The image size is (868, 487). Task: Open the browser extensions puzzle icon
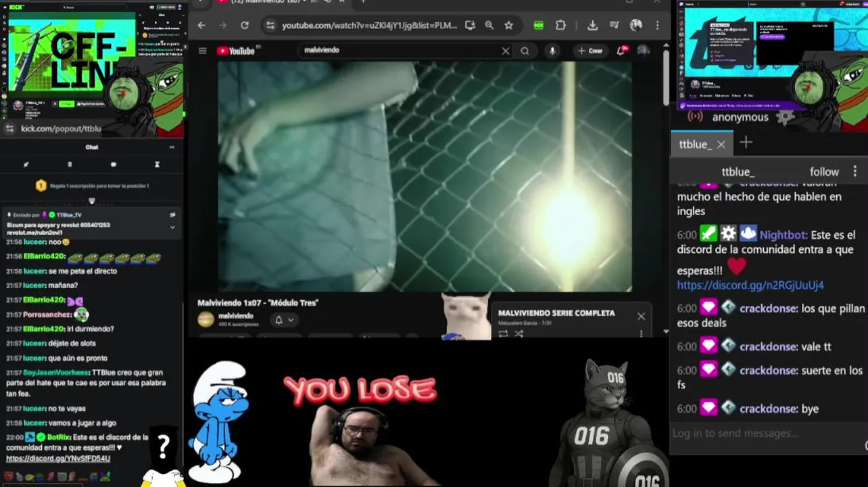tap(560, 26)
